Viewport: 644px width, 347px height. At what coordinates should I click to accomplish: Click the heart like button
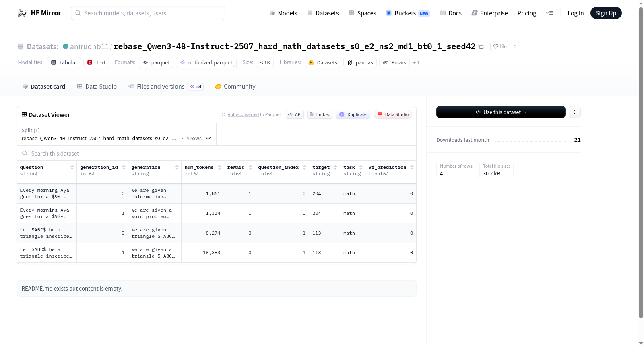point(501,46)
